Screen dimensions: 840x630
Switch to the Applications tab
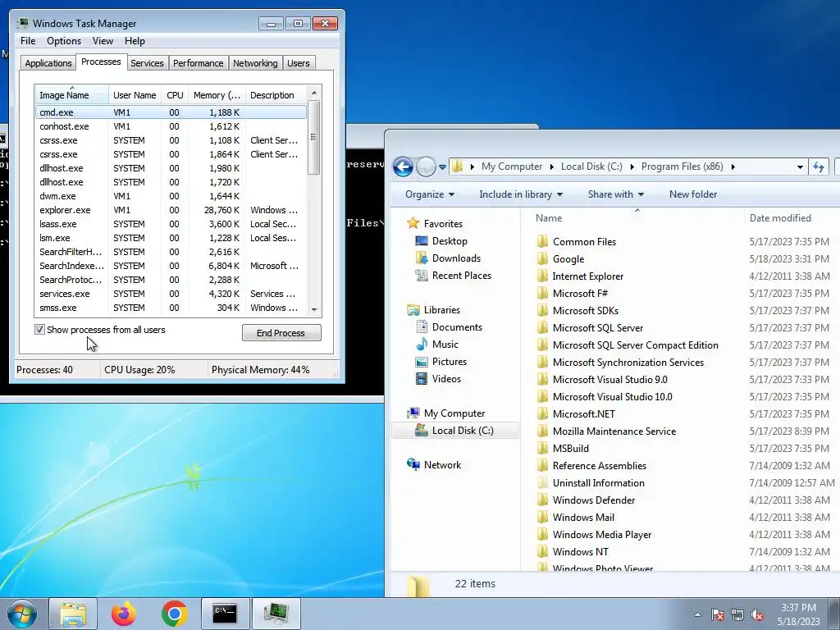tap(48, 63)
